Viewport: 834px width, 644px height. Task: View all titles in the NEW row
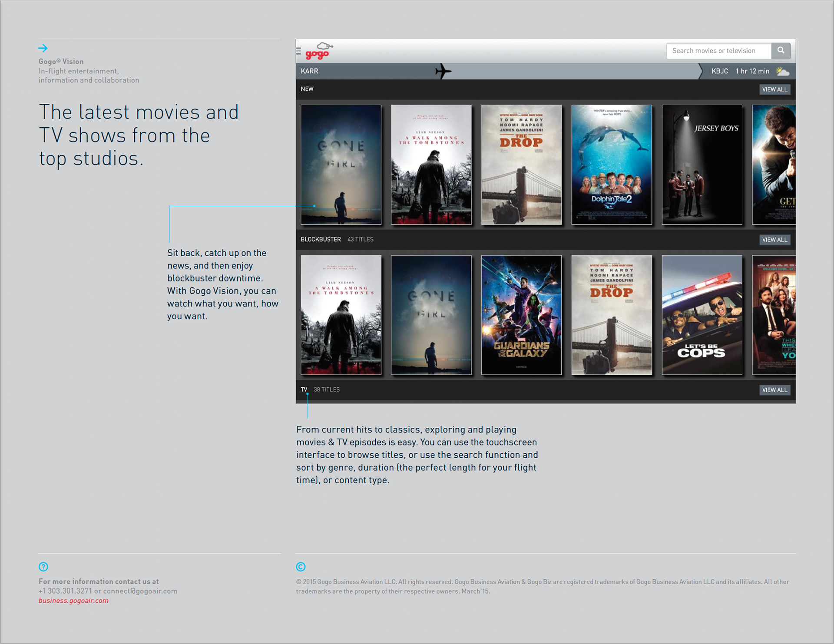774,89
